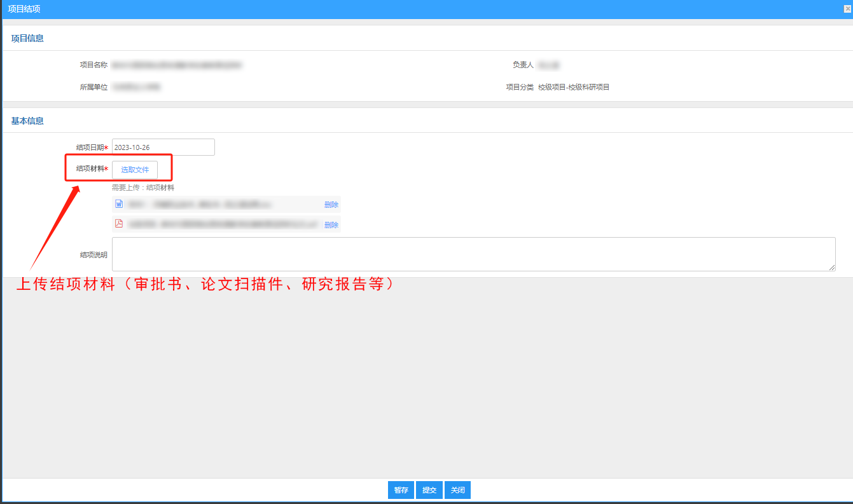Click the 项目结项 dialog title
Screen dimensions: 853x504
[25, 9]
